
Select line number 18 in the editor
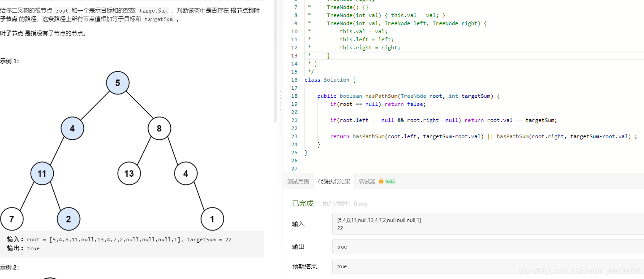click(294, 96)
